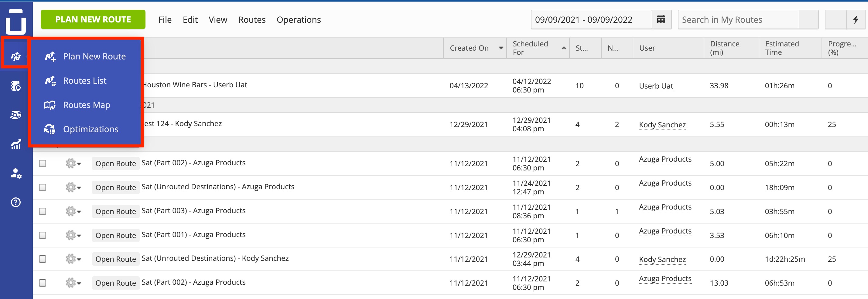Select checkbox for Sat (Unrouted Destinations) - Azuga Products
Viewport: 868px width, 299px height.
tap(43, 187)
